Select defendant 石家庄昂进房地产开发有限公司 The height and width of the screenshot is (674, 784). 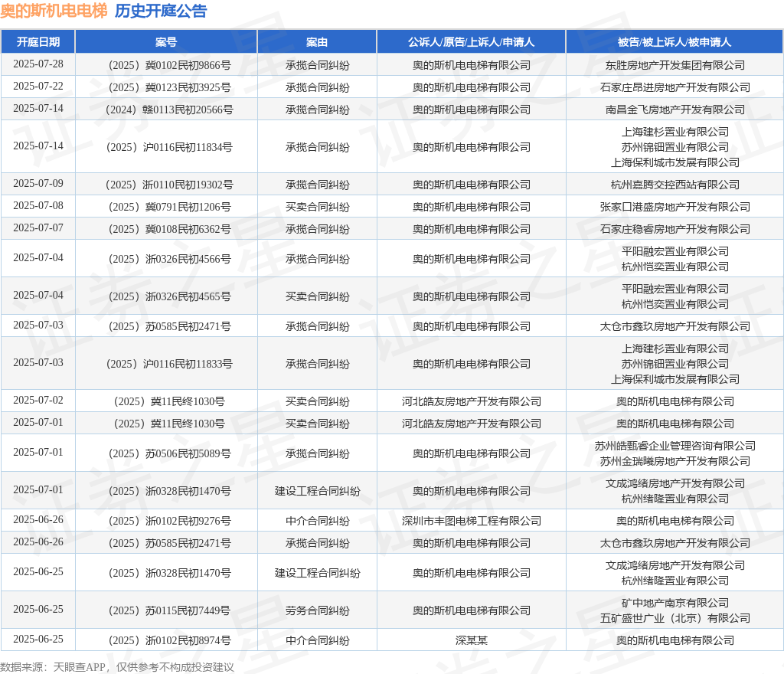click(x=675, y=87)
